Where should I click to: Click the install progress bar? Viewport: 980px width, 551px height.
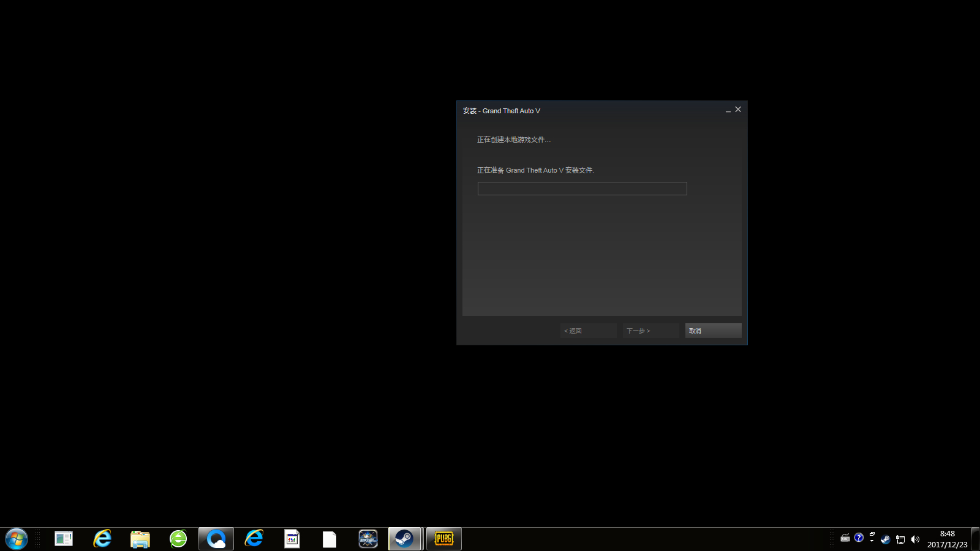[x=582, y=189]
